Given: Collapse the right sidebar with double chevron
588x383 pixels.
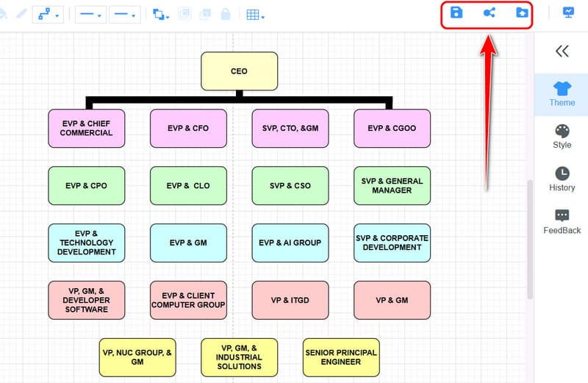Looking at the screenshot, I should pyautogui.click(x=562, y=51).
